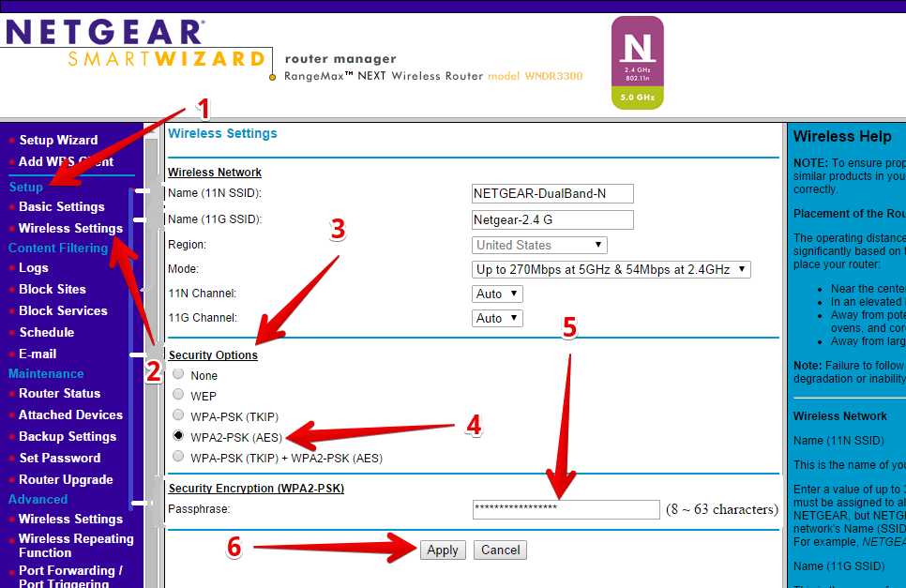The image size is (906, 588).
Task: Open Port Forwarding / Port Triggering
Action: tap(70, 577)
